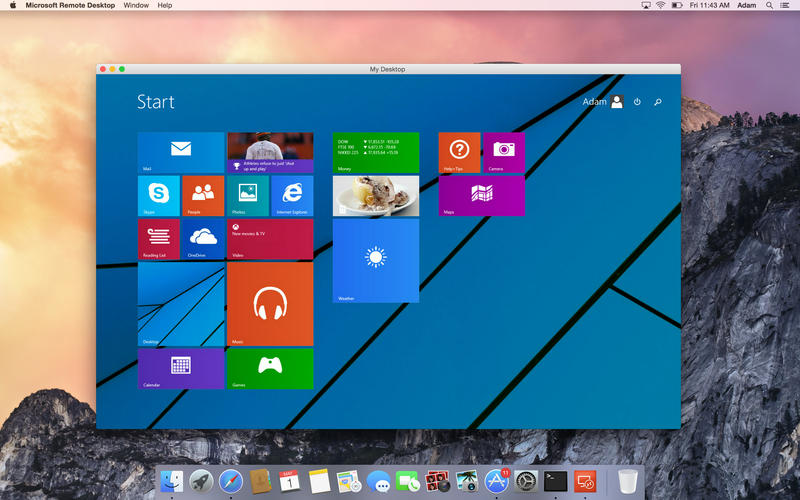Open the Maps tile
The height and width of the screenshot is (500, 800).
point(481,195)
